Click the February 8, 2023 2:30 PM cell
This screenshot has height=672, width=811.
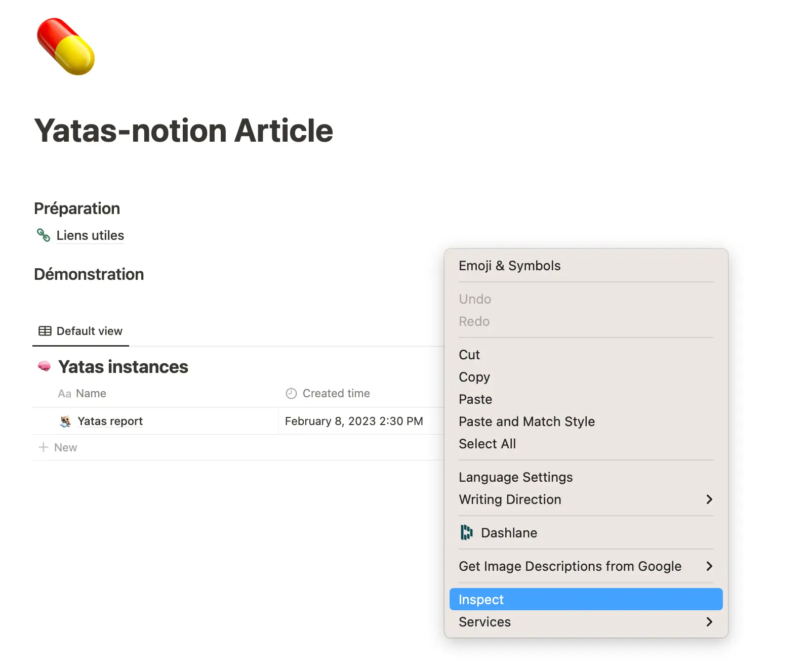tap(354, 421)
